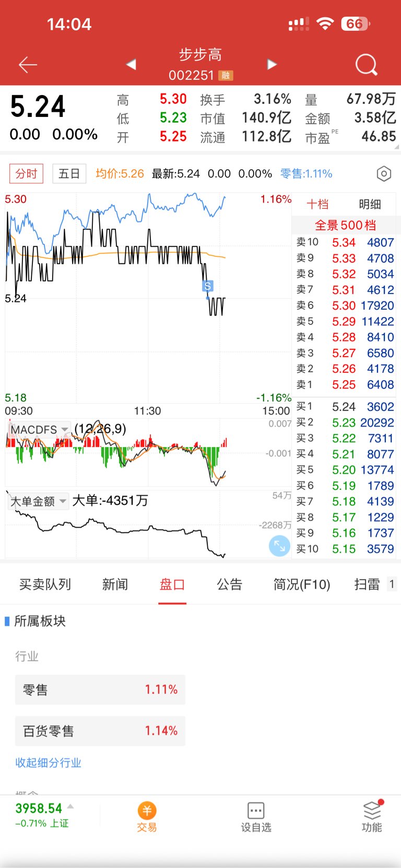The image size is (401, 868).
Task: Open 交易 trade icon in bottom bar
Action: pyautogui.click(x=147, y=817)
